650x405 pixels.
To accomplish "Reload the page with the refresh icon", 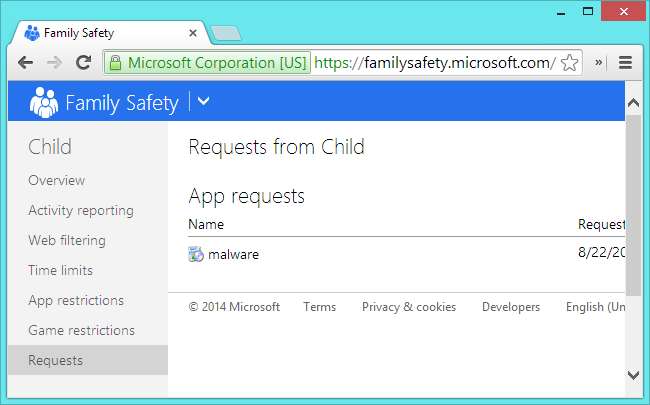I will [x=83, y=62].
